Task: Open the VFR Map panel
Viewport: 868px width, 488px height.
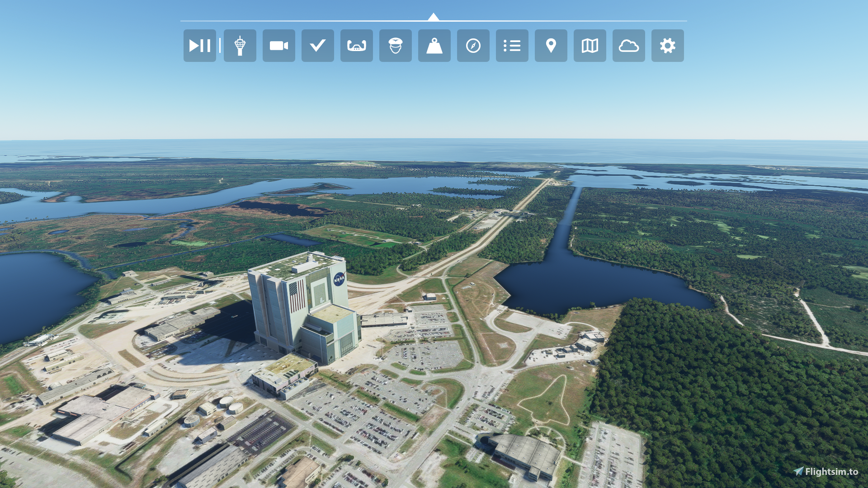Action: coord(590,46)
